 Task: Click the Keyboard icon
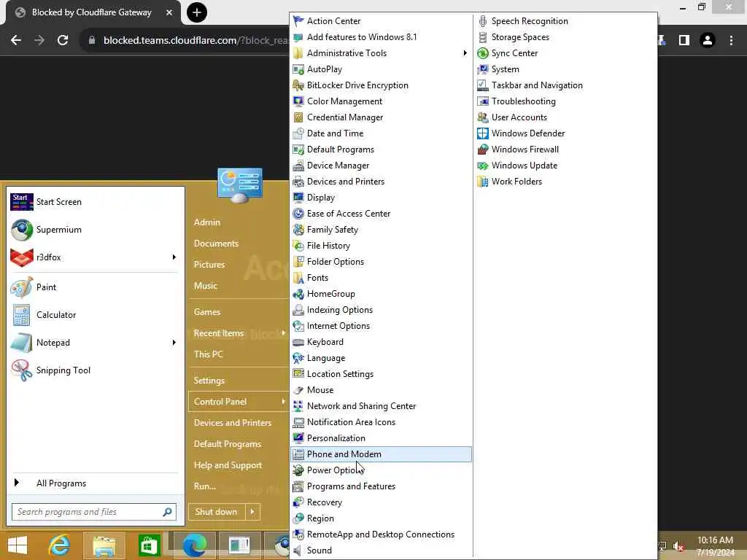click(x=298, y=342)
